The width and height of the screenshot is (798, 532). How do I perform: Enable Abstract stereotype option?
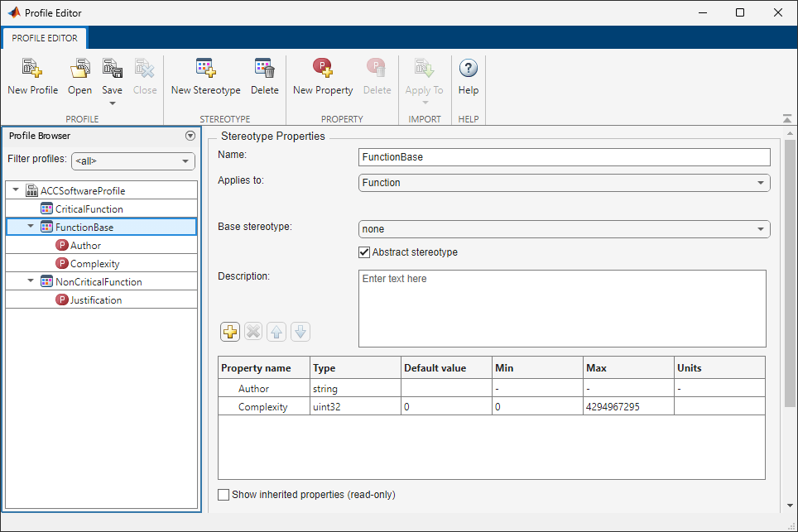[x=363, y=252]
